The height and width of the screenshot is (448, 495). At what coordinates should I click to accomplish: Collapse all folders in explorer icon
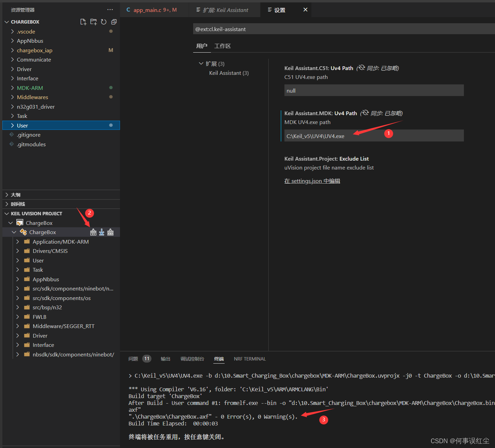(x=114, y=22)
